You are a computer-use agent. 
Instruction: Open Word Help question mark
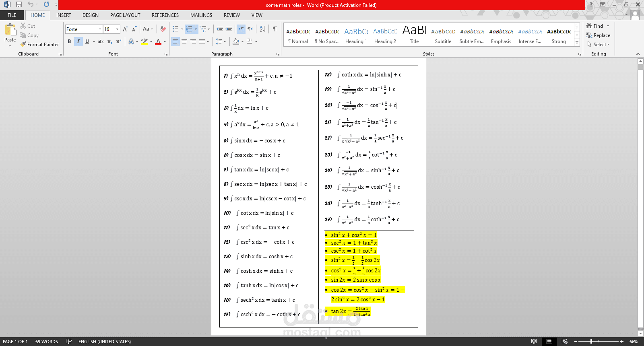tap(591, 4)
